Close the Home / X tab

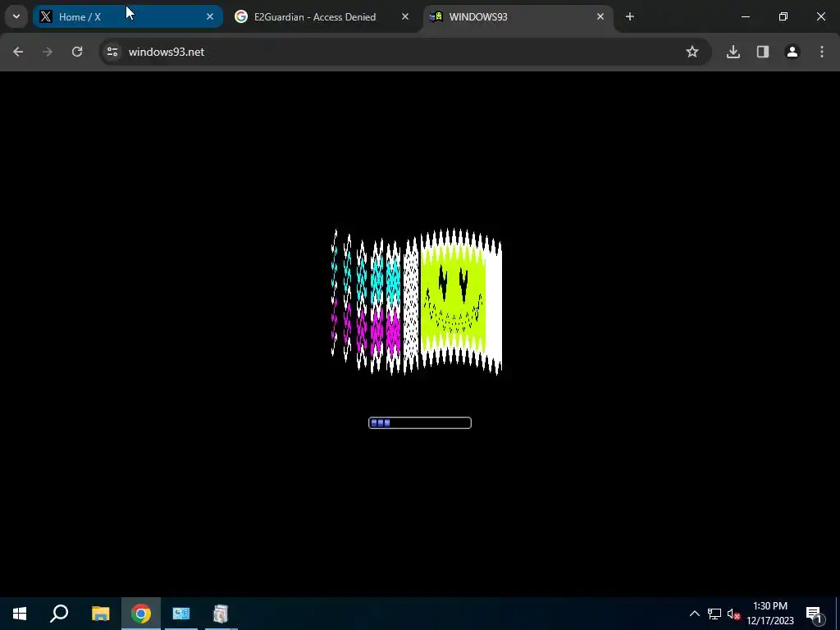(210, 16)
